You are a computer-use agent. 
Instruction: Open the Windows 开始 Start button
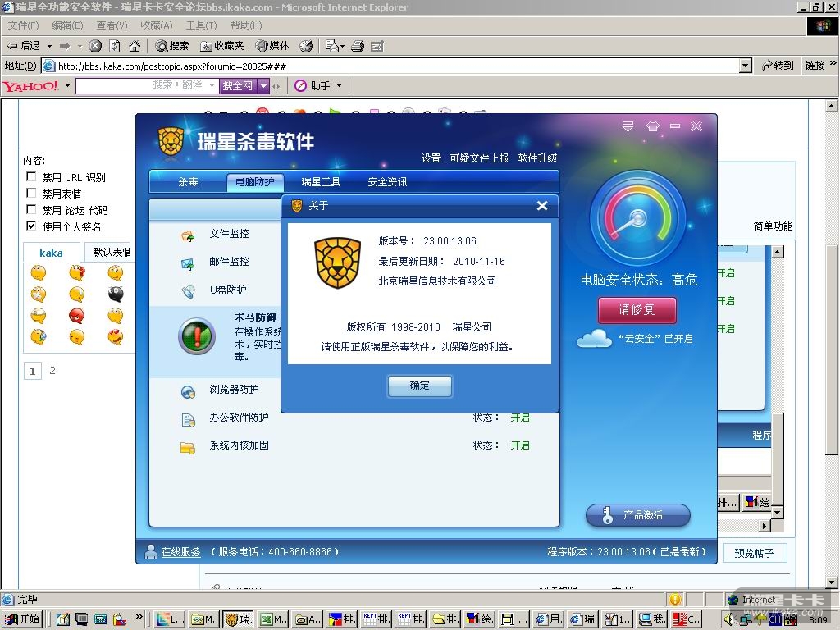point(22,619)
